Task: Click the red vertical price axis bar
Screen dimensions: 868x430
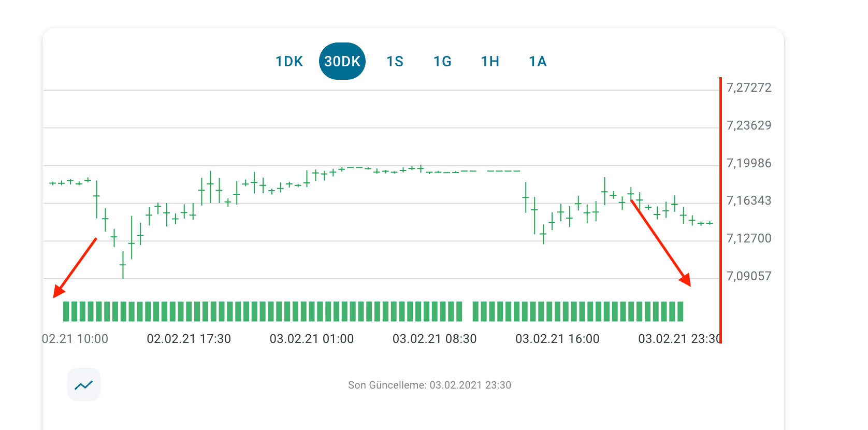Action: 720,207
